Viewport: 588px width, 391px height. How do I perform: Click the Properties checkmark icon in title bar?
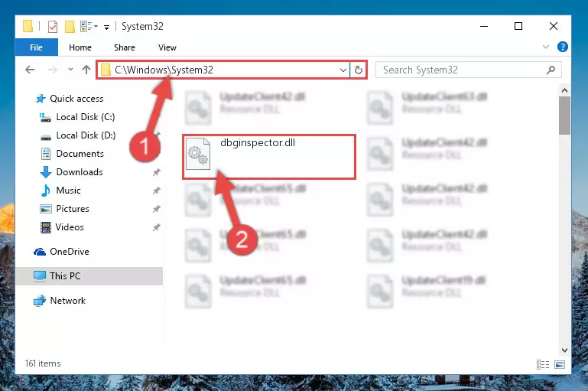click(x=53, y=27)
